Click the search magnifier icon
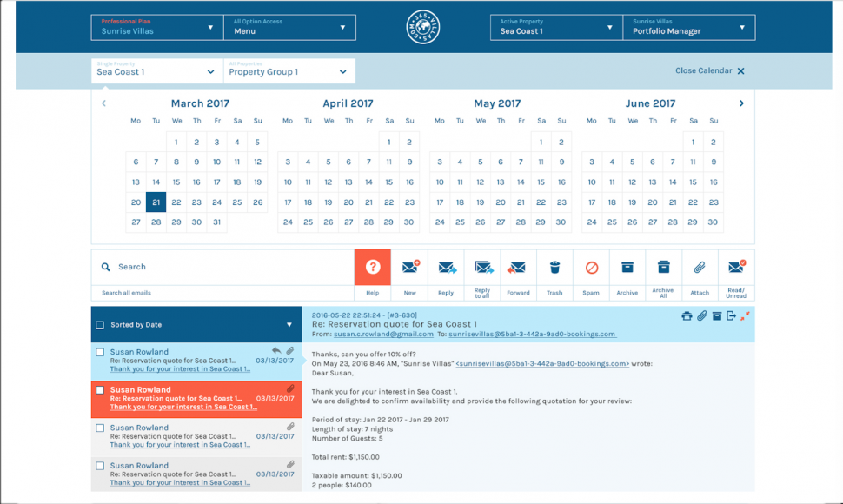Image resolution: width=843 pixels, height=504 pixels. point(105,267)
